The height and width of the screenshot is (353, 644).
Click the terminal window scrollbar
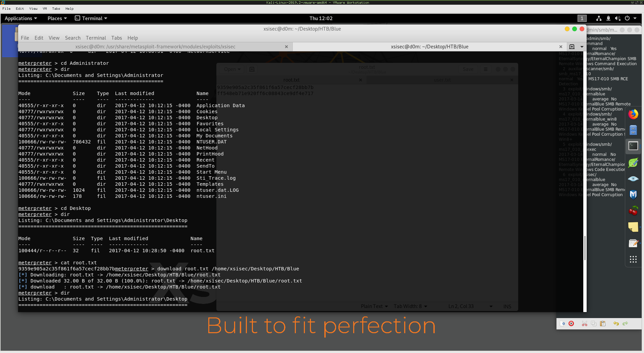[585, 248]
